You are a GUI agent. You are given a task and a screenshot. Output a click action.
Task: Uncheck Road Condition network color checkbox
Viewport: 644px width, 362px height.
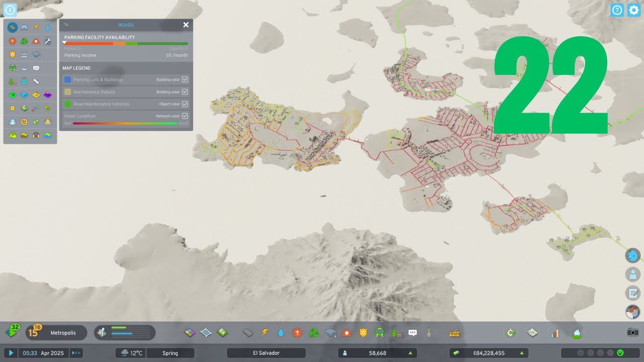tap(185, 116)
